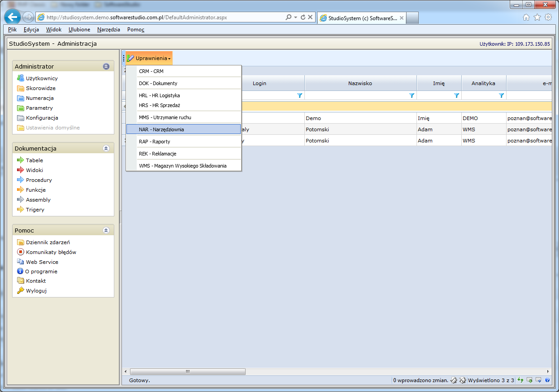Open the Edycja browser menu
The width and height of the screenshot is (559, 392).
(31, 30)
